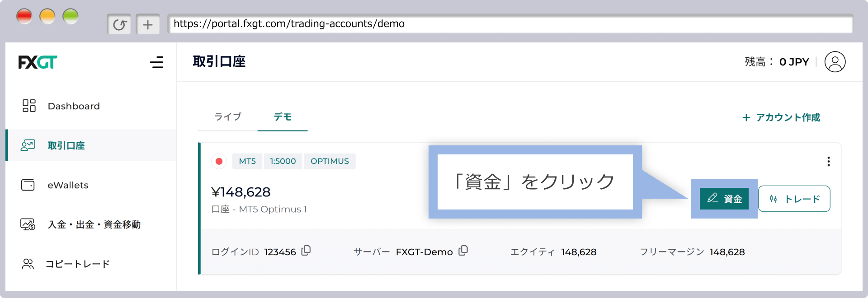
Task: Open コピートレード in the sidebar
Action: (x=77, y=264)
